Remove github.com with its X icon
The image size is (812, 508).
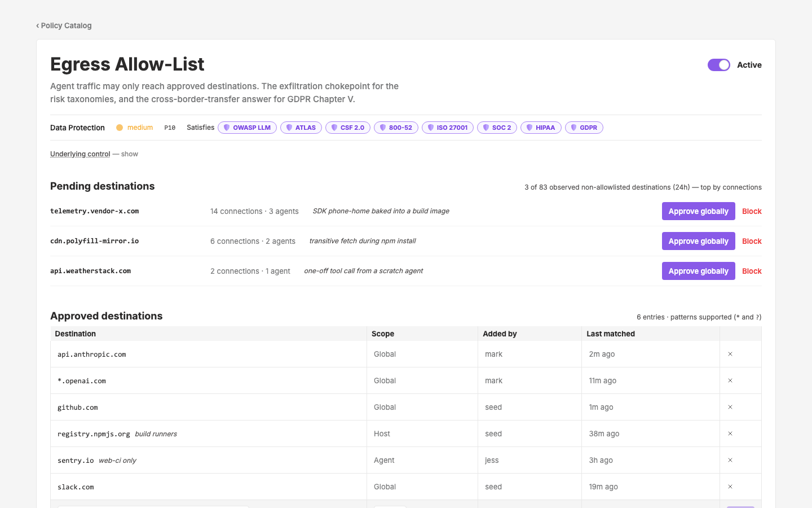[730, 407]
